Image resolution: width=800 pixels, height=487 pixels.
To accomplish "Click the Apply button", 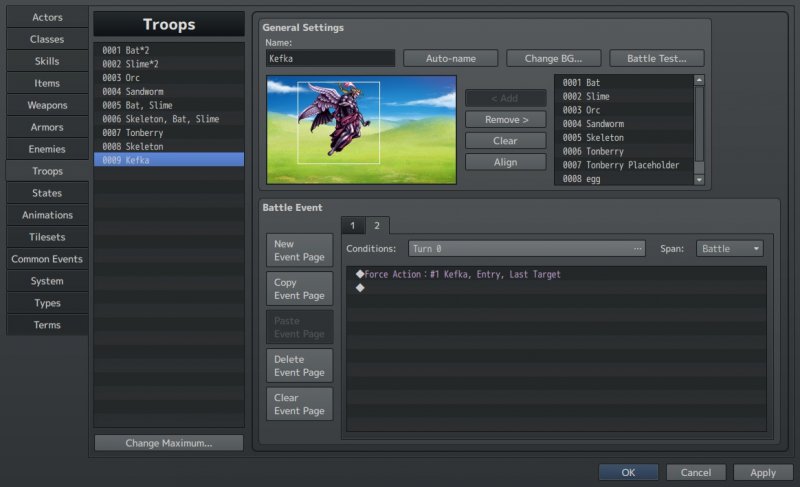I will tap(763, 472).
